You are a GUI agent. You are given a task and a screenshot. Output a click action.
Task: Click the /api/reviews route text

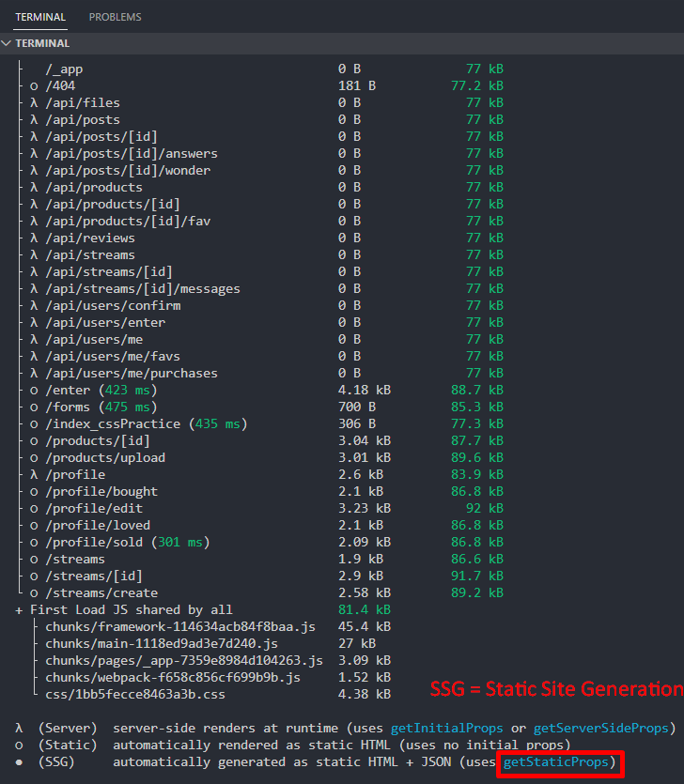(90, 238)
